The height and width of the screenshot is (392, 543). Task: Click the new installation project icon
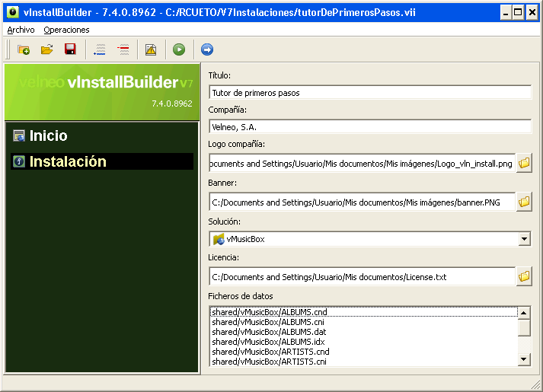(24, 49)
